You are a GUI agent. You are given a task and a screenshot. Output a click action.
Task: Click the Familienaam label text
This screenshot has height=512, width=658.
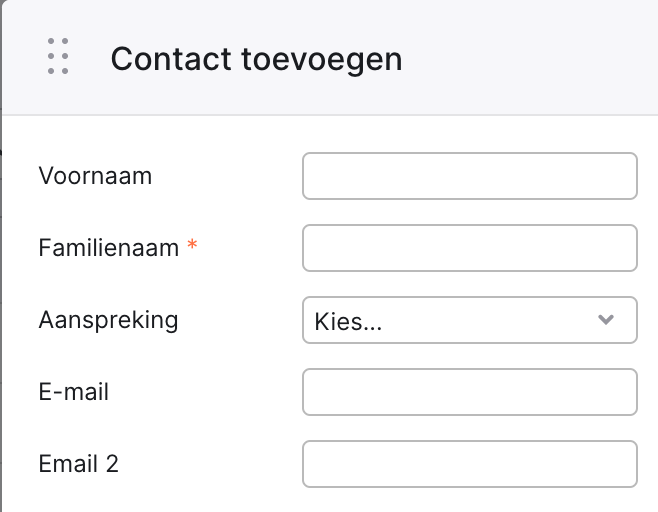click(109, 248)
